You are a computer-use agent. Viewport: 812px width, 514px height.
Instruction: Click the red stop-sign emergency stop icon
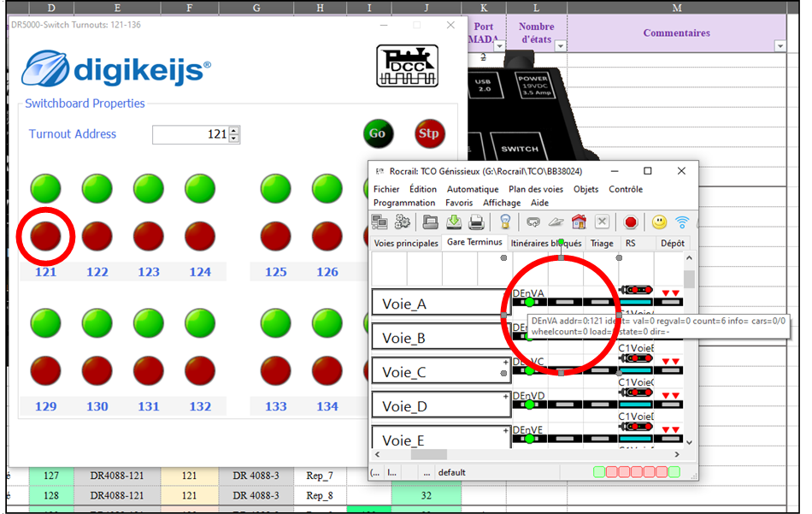630,222
